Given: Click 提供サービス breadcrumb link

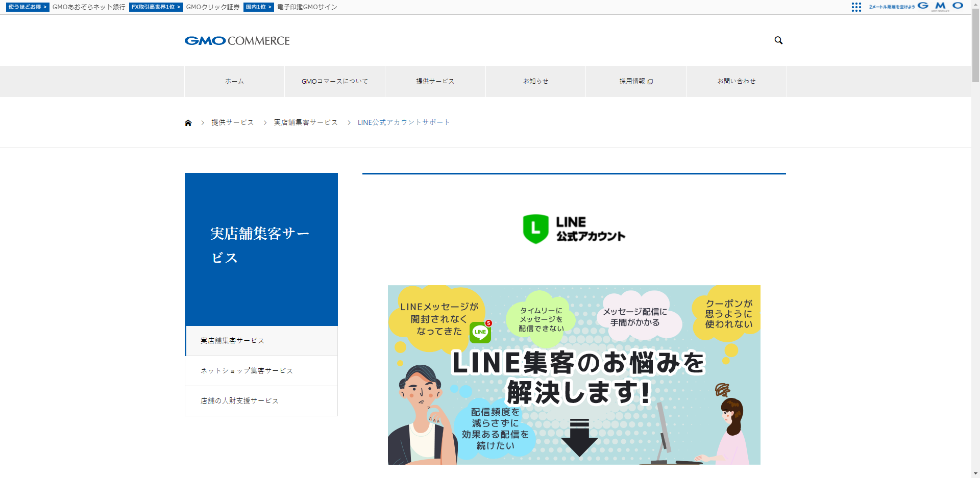Looking at the screenshot, I should [x=233, y=122].
